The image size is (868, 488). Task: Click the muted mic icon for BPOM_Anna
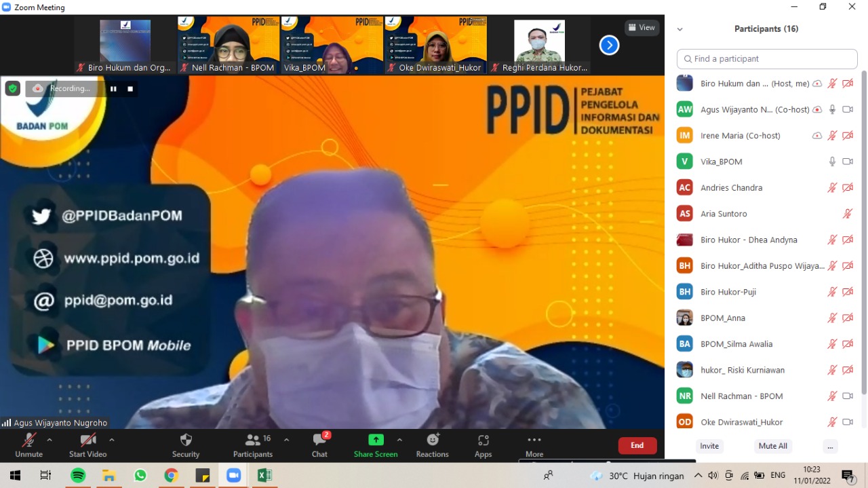click(832, 318)
